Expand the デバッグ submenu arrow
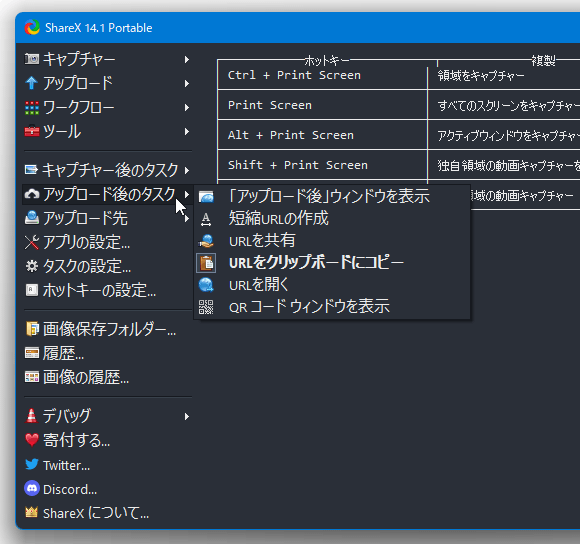The height and width of the screenshot is (544, 580). [x=187, y=417]
